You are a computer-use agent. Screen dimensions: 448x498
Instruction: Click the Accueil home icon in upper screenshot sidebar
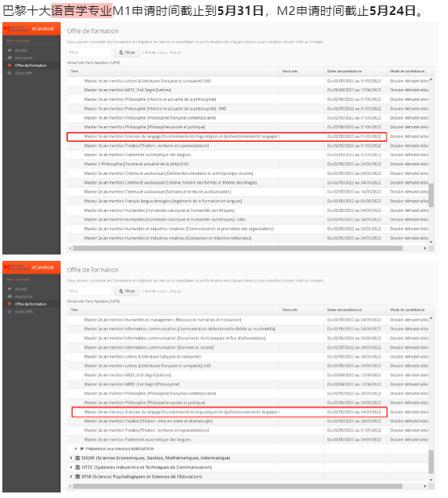pos(9,50)
